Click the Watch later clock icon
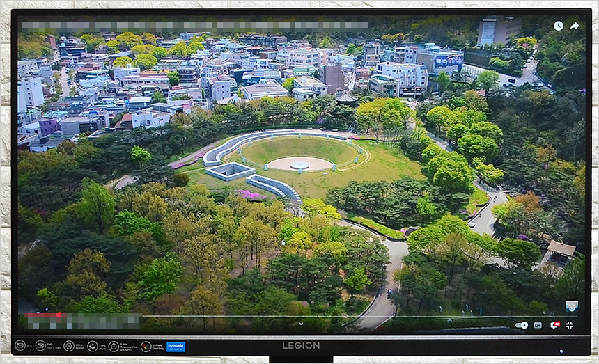This screenshot has width=599, height=364. coord(558,26)
